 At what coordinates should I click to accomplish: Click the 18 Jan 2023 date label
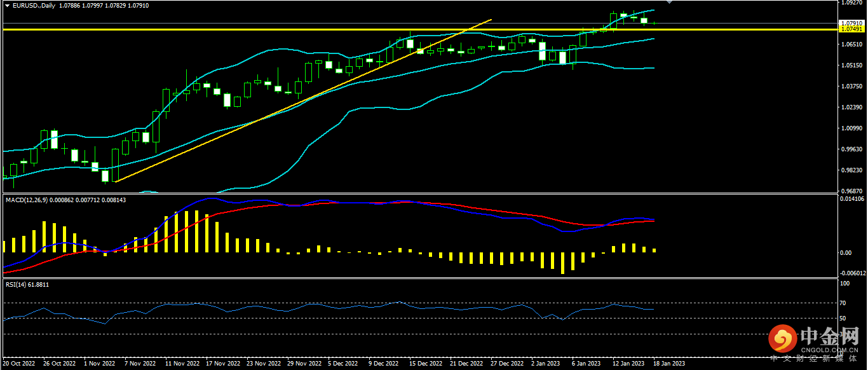click(670, 364)
